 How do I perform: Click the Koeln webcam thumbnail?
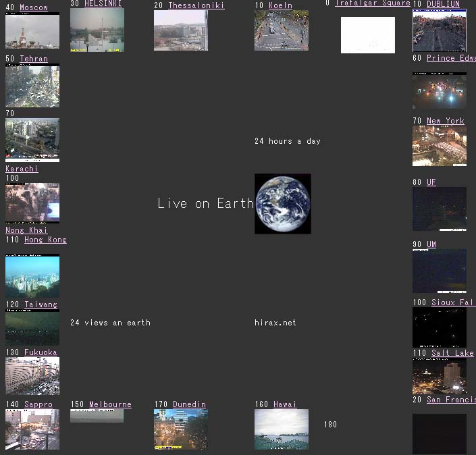click(281, 30)
